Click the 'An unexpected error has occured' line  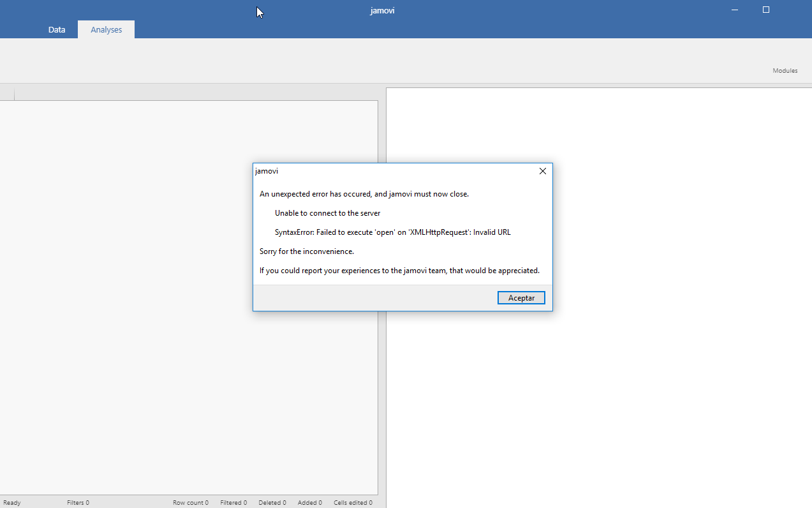coord(364,194)
